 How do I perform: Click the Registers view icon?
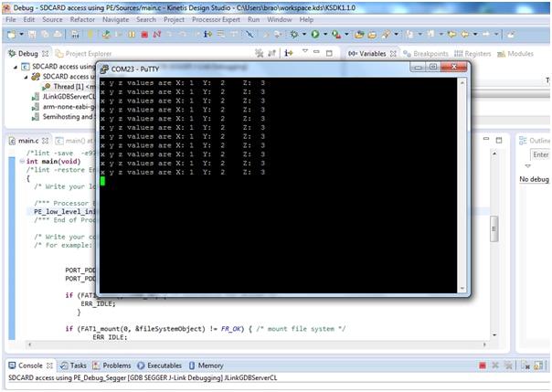coord(458,54)
